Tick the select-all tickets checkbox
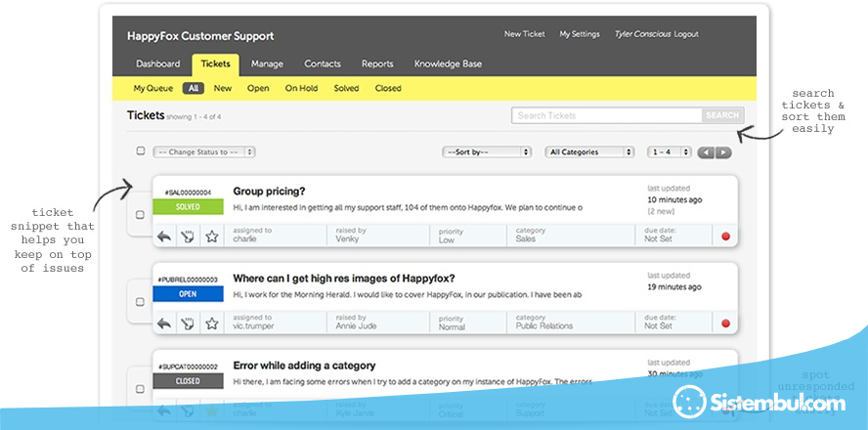The width and height of the screenshot is (868, 430). 141,150
